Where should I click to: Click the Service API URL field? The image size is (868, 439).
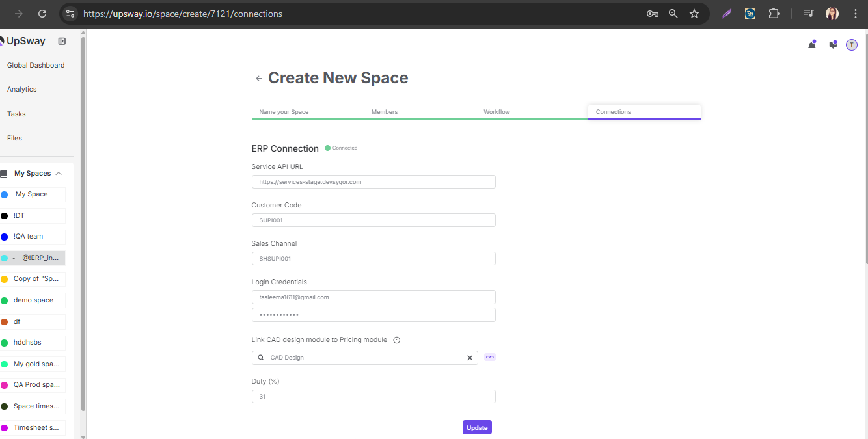[x=373, y=182]
